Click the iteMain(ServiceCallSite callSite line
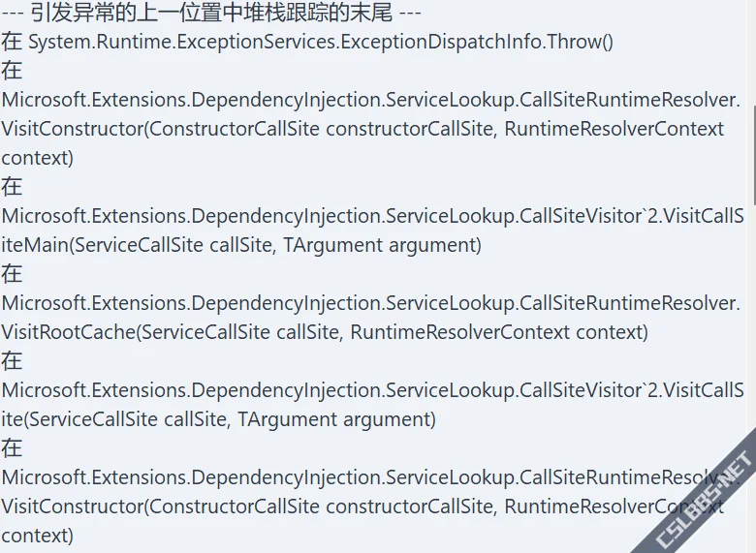756x553 pixels. point(241,245)
